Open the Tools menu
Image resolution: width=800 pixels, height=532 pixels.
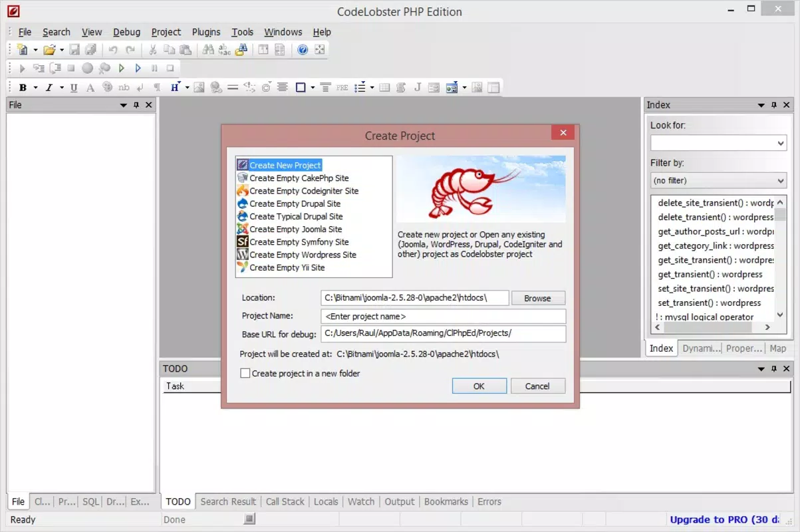click(x=243, y=32)
